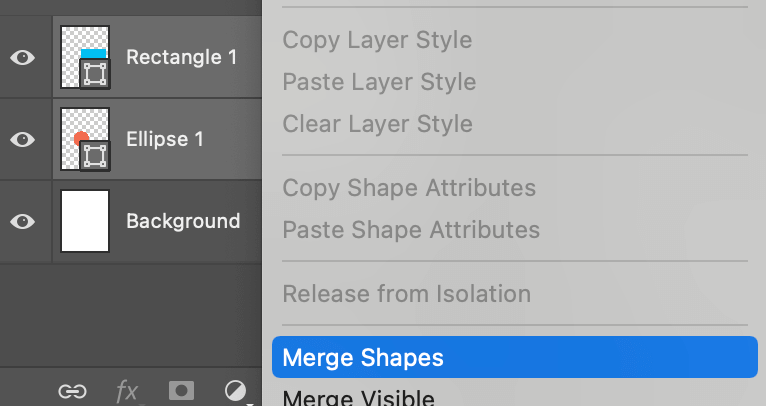The width and height of the screenshot is (766, 406).
Task: Choose Merge Visible in the menu
Action: click(358, 398)
